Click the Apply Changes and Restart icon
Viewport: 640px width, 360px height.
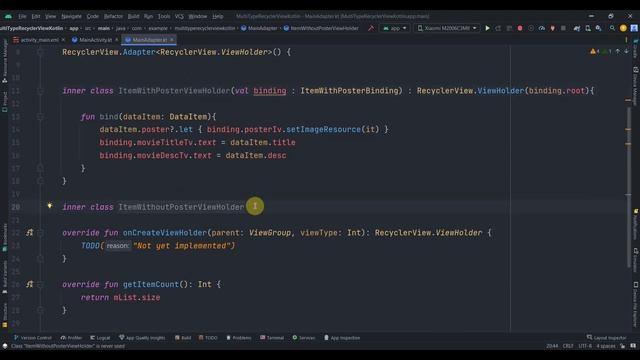tap(498, 28)
